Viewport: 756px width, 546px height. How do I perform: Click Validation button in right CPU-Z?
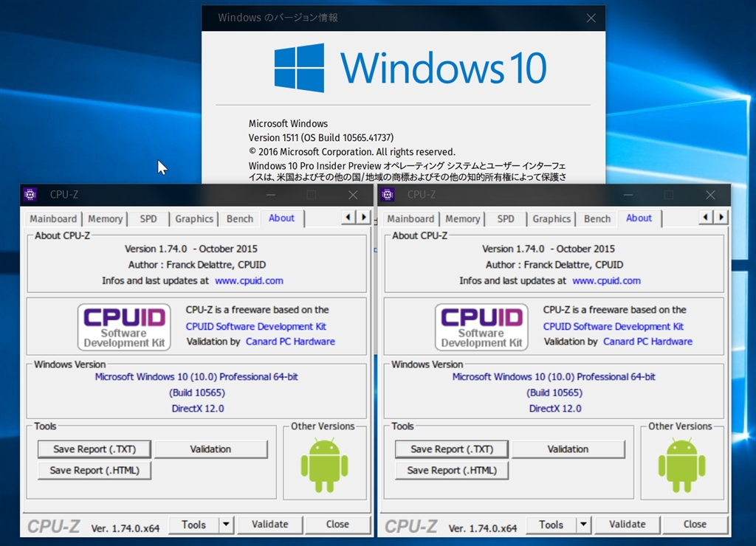(568, 449)
